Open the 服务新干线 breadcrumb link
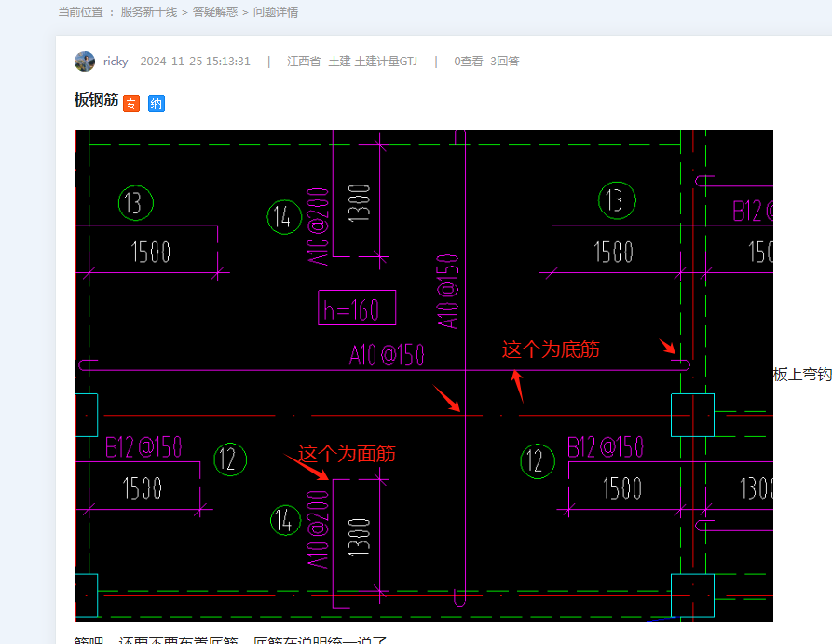Viewport: 832px width, 644px height. pos(148,12)
